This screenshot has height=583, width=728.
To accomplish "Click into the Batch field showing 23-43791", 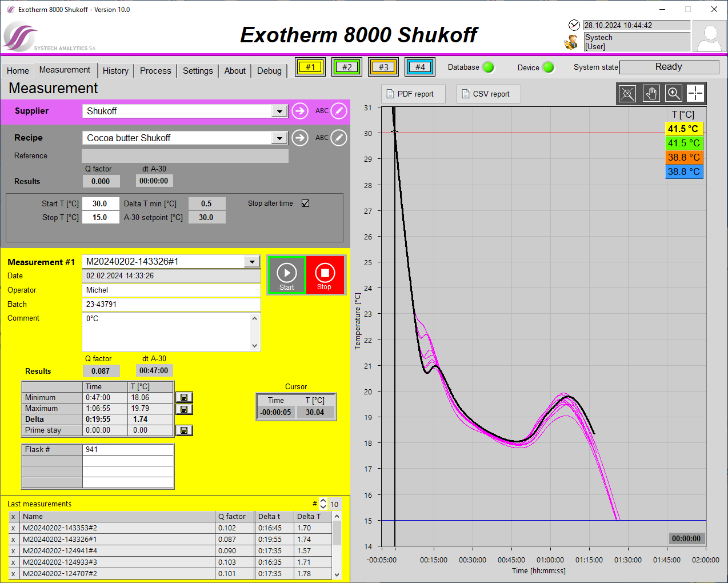I will click(171, 305).
